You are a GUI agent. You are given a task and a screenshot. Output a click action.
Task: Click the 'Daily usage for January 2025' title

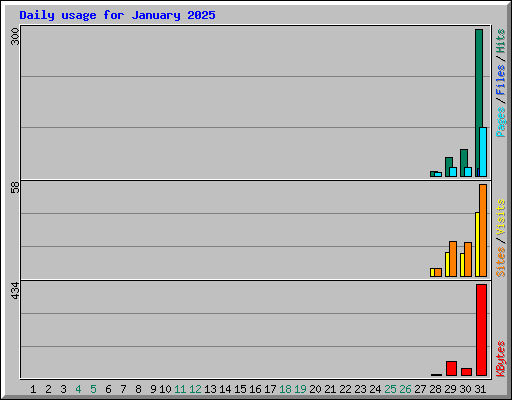(117, 15)
